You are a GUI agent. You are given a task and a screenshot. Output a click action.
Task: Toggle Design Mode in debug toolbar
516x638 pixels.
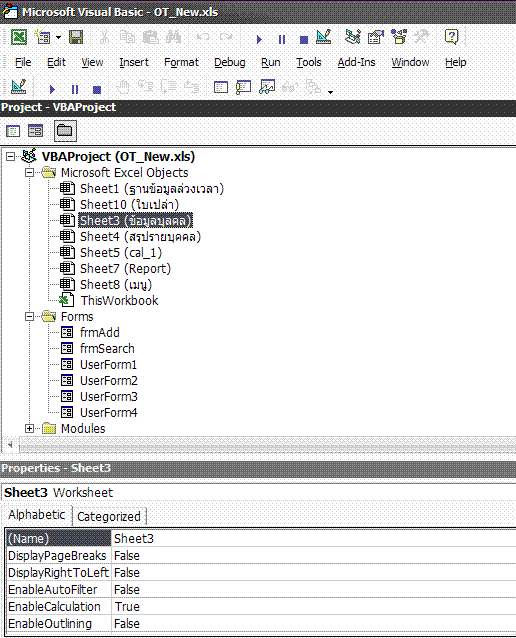coord(19,87)
